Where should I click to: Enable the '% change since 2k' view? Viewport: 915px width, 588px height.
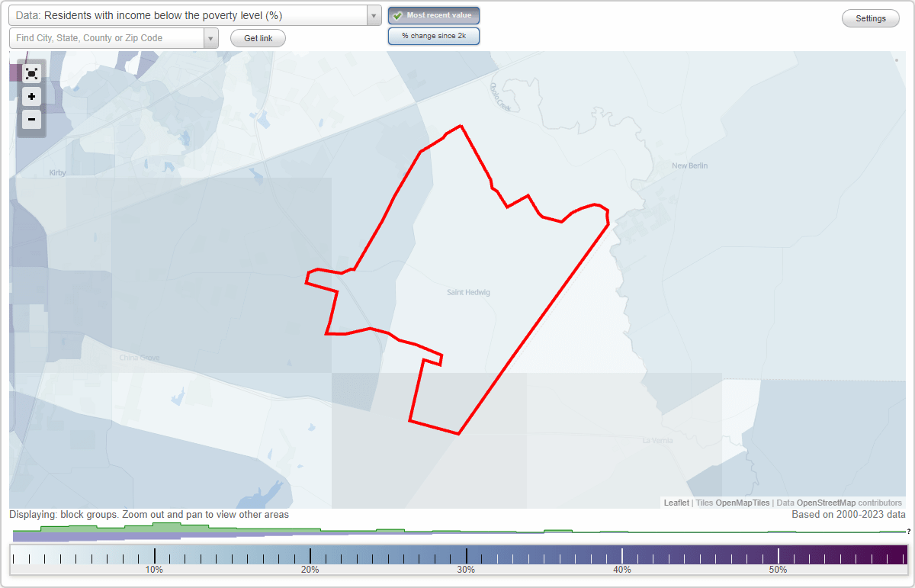pos(434,35)
